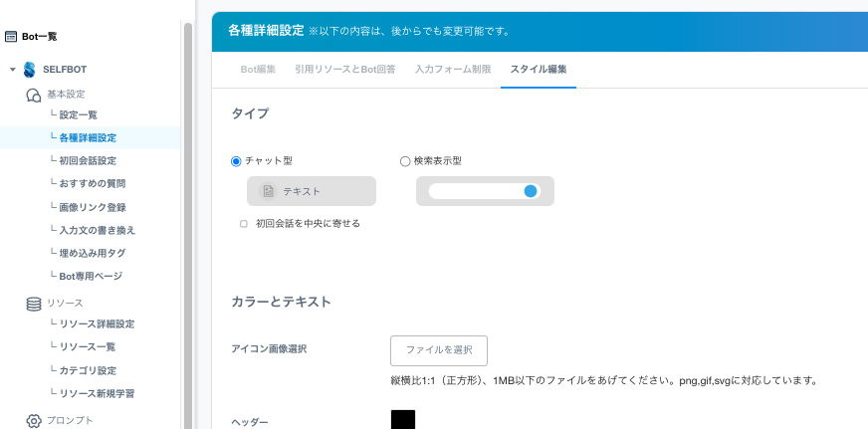This screenshot has height=429, width=868.
Task: Enable 初回会話を中央に寄せる checkbox
Action: (x=244, y=224)
